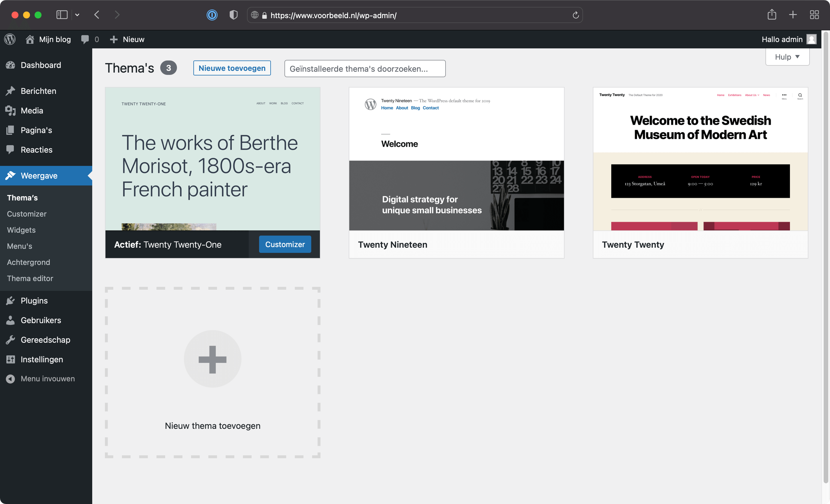Click the Weergave paintbrush icon
Image resolution: width=830 pixels, height=504 pixels.
point(10,175)
